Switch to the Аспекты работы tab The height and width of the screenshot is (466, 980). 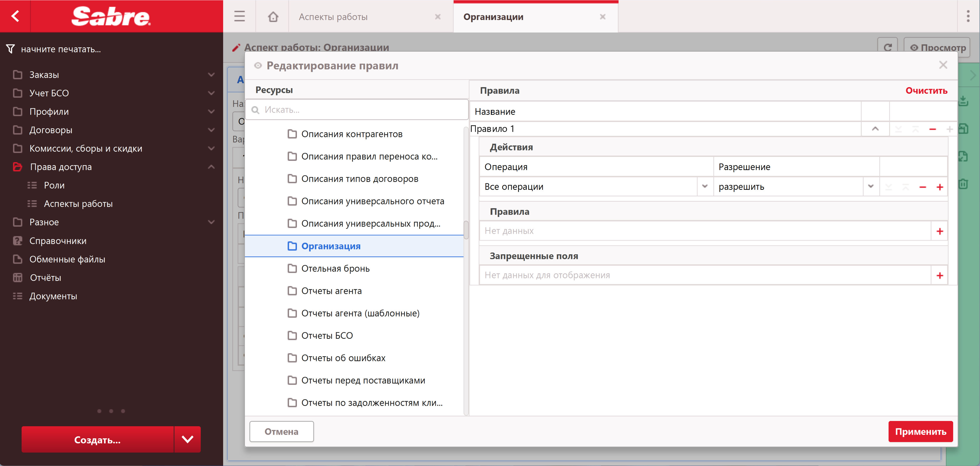pyautogui.click(x=333, y=17)
